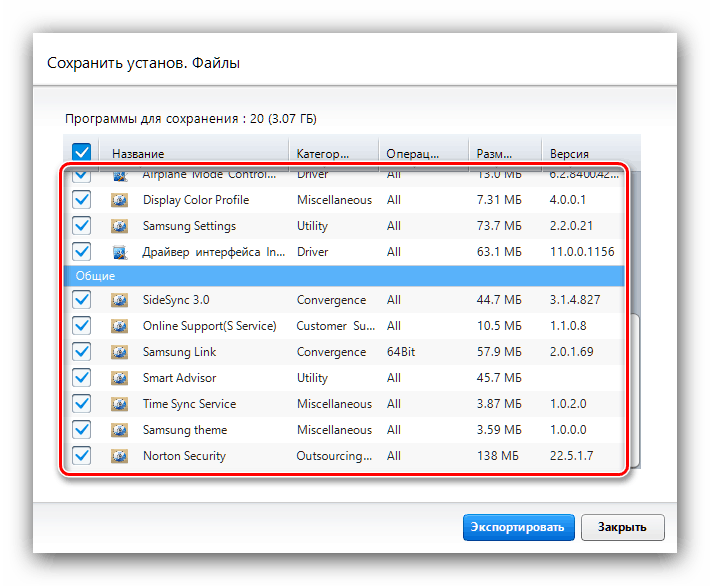This screenshot has width=710, height=586.
Task: Click the Online Support(S Service) program icon
Action: coord(120,326)
